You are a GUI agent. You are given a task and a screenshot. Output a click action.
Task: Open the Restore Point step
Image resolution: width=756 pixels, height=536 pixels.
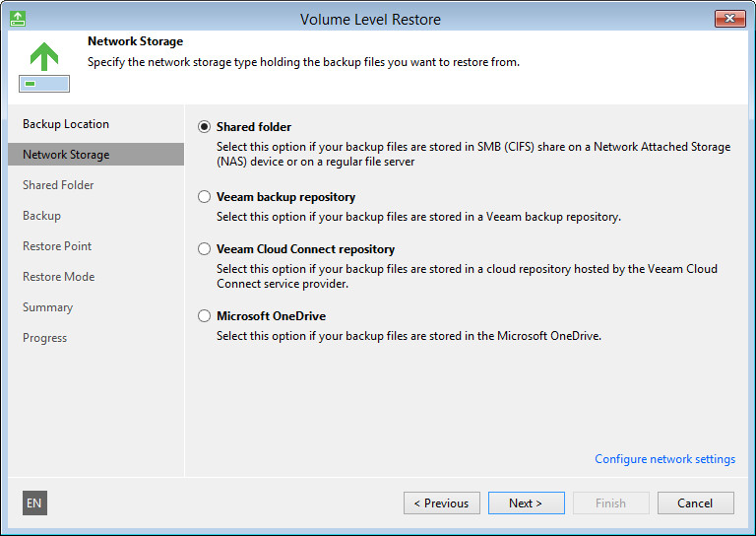click(57, 246)
